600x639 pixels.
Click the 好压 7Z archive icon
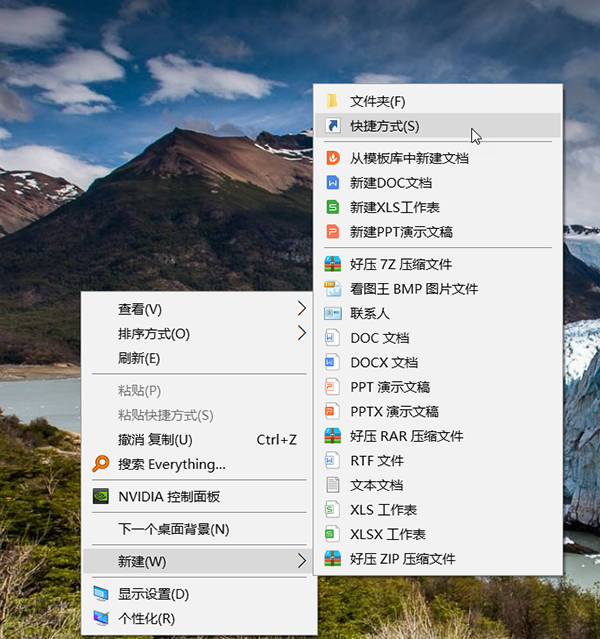coord(333,265)
